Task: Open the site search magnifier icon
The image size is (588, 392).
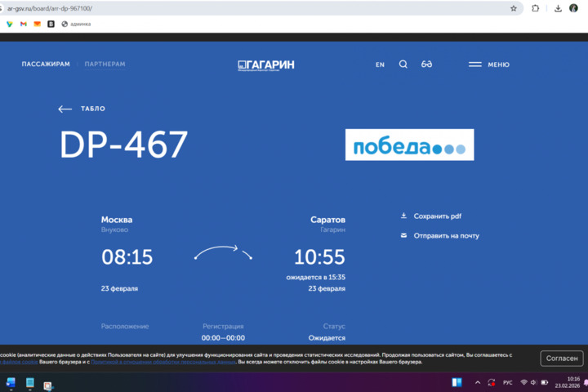Action: pos(403,65)
